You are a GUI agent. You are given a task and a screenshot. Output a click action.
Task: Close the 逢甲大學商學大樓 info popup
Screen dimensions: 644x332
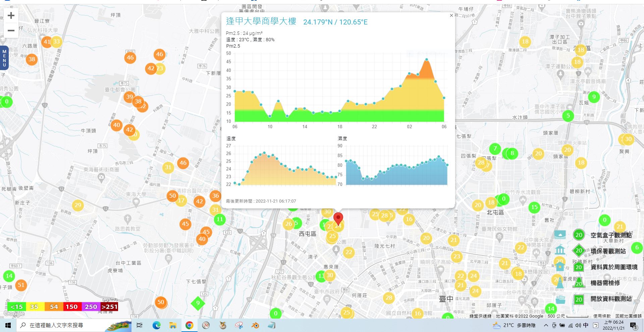(451, 15)
